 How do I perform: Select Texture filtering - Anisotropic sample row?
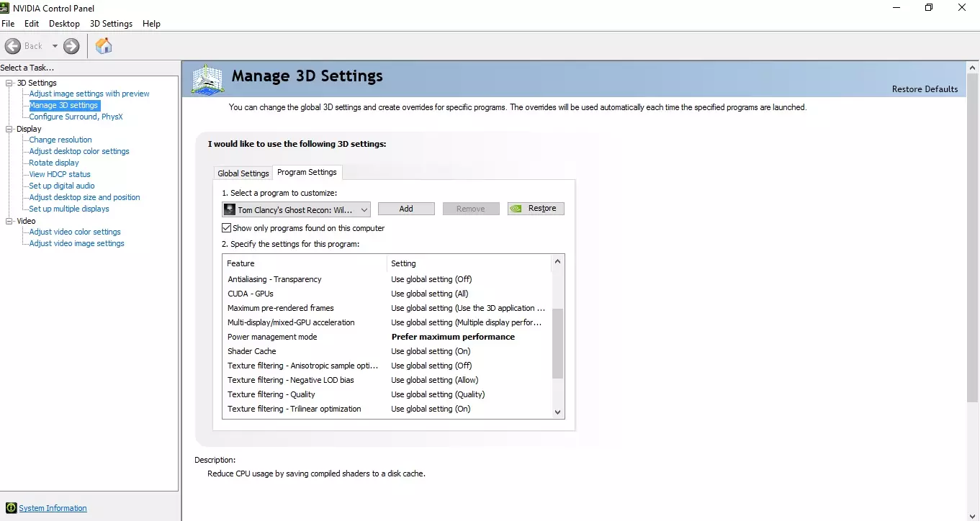point(387,366)
